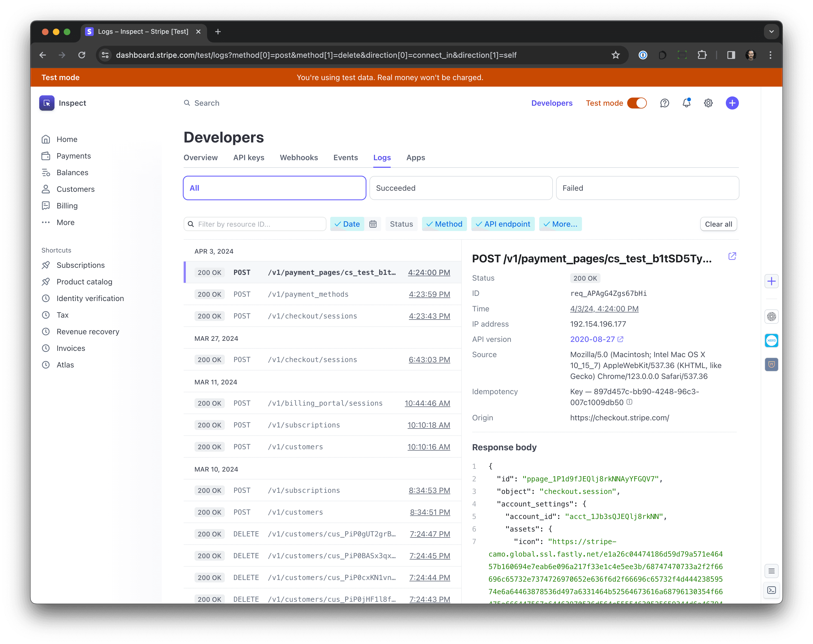The width and height of the screenshot is (813, 644).
Task: Open request details in new window icon
Action: (x=732, y=256)
